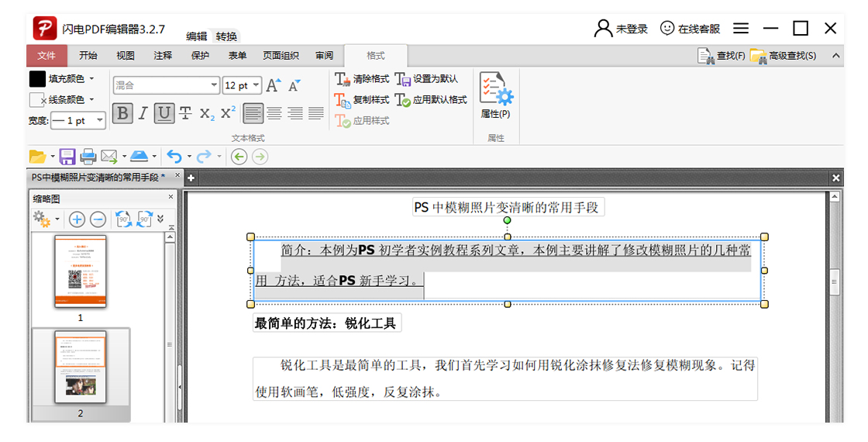The height and width of the screenshot is (442, 868).
Task: Click 清除格式 clear formatting
Action: click(362, 79)
